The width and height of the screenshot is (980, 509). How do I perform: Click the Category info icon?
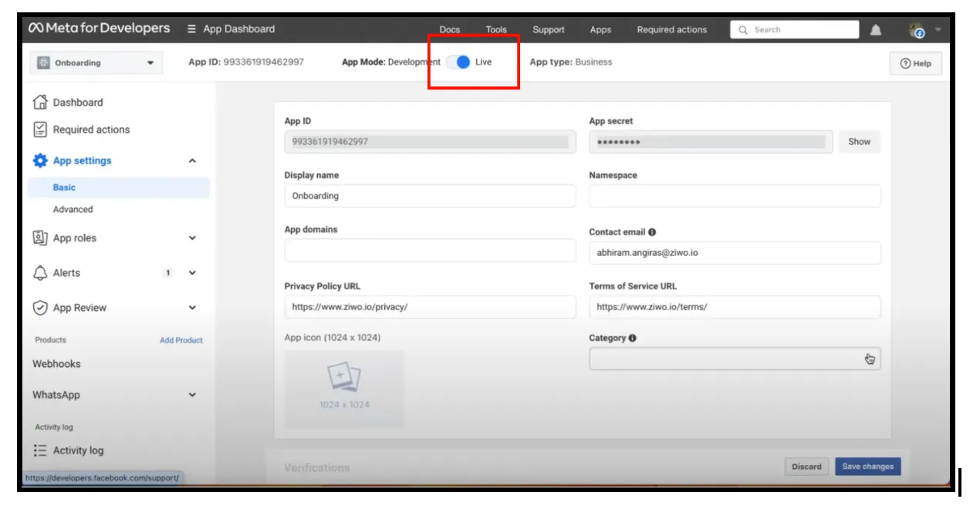tap(633, 338)
